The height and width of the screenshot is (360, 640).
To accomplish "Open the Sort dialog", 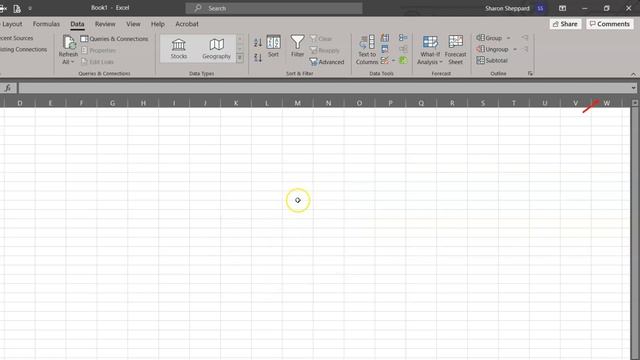I will point(273,47).
